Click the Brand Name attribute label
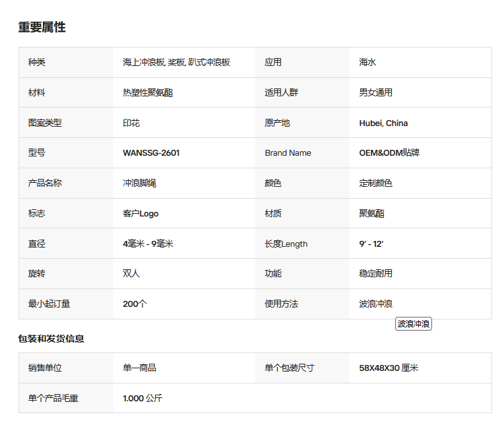 click(288, 152)
